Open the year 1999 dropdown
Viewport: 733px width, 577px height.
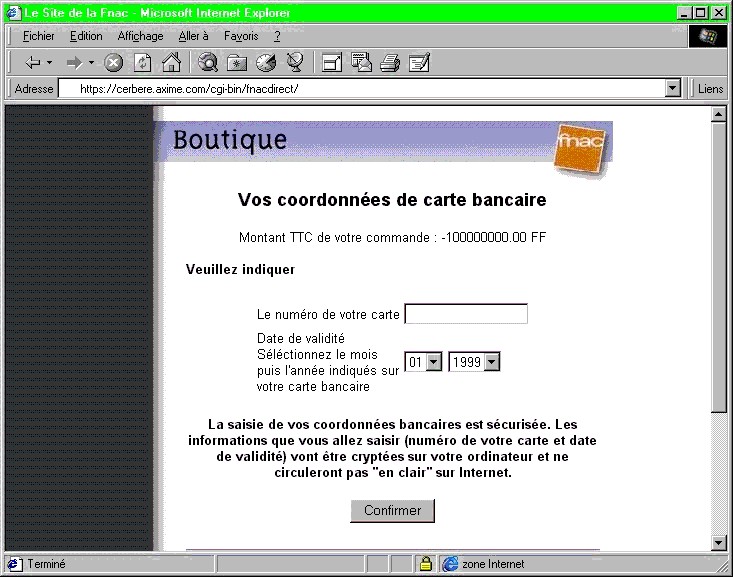(492, 362)
